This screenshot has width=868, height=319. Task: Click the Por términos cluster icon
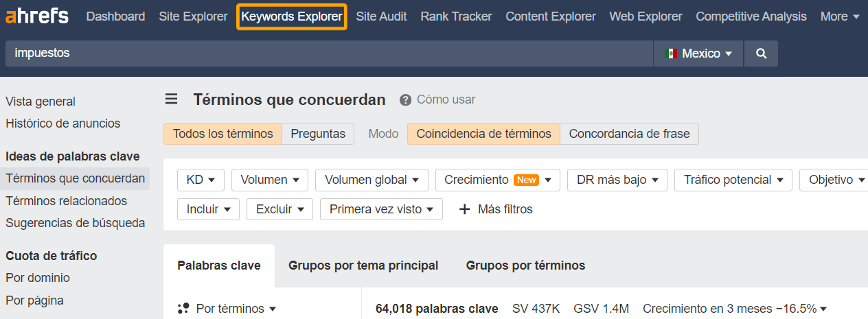[183, 309]
